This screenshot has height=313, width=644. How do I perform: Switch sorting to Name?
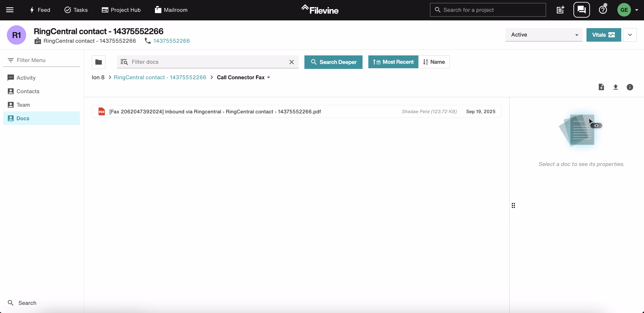point(434,62)
